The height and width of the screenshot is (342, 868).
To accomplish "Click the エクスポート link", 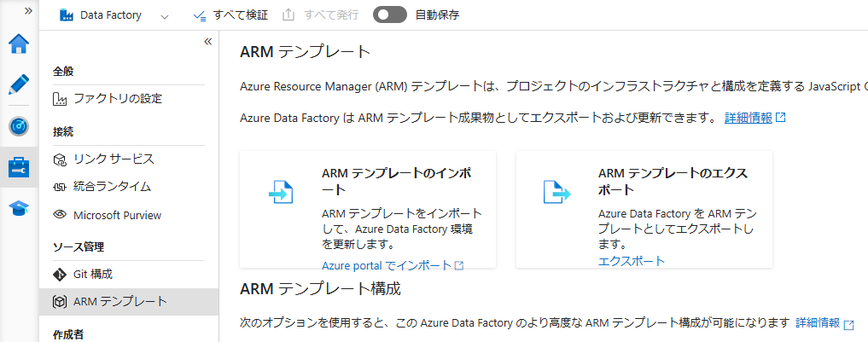I will [x=632, y=261].
